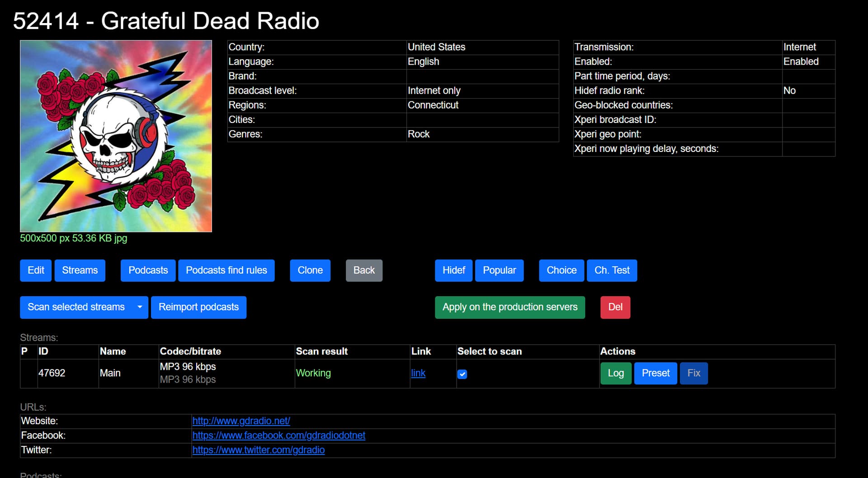The width and height of the screenshot is (868, 478).
Task: Run the Ch. Test button
Action: click(x=611, y=270)
